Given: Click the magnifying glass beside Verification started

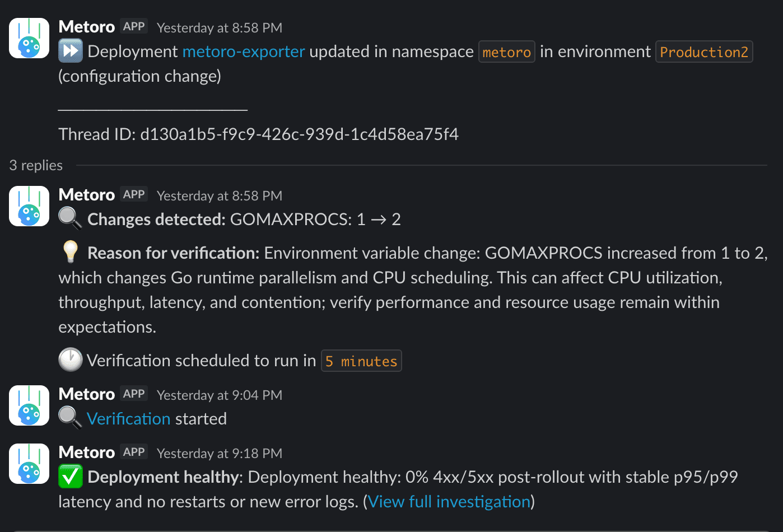Looking at the screenshot, I should coord(70,418).
